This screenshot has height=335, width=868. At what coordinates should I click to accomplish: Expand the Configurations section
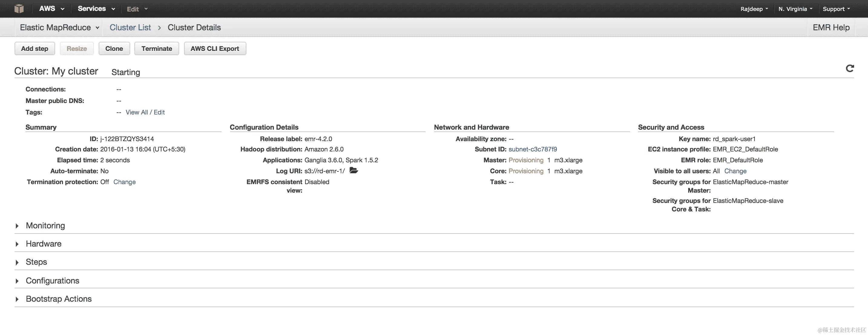pyautogui.click(x=52, y=281)
